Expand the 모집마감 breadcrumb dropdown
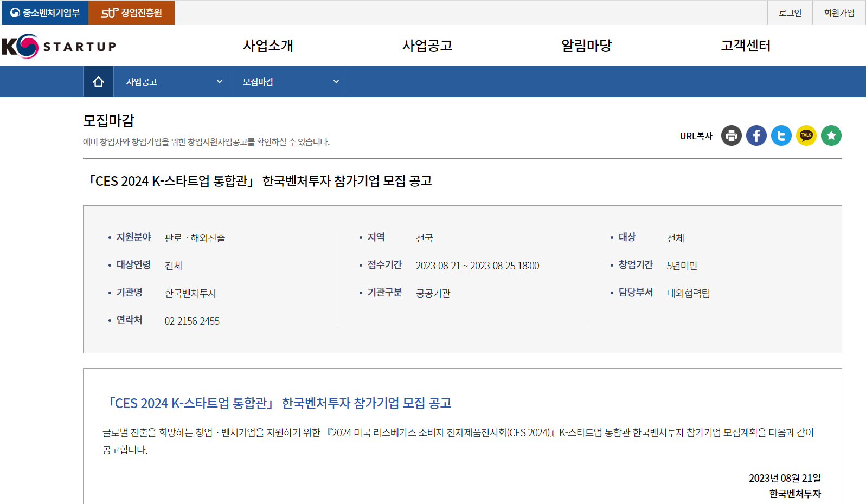 tap(288, 82)
